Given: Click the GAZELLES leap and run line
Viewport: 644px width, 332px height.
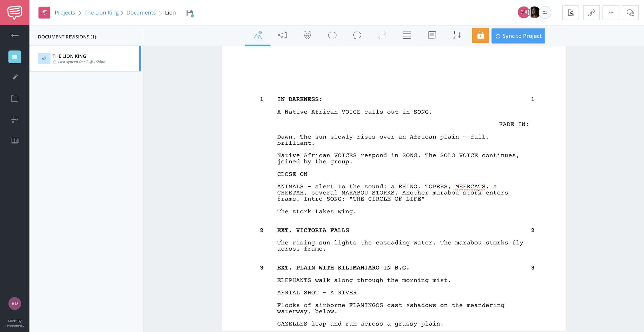Looking at the screenshot, I should tap(360, 324).
